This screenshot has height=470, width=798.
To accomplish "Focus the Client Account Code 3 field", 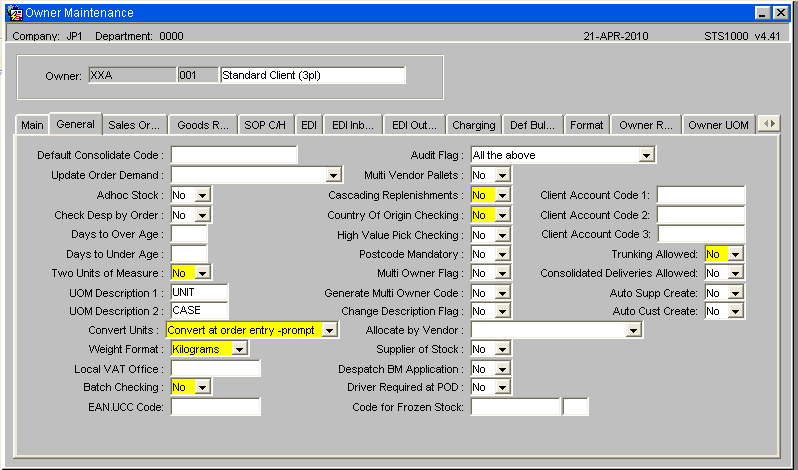I will [x=701, y=234].
